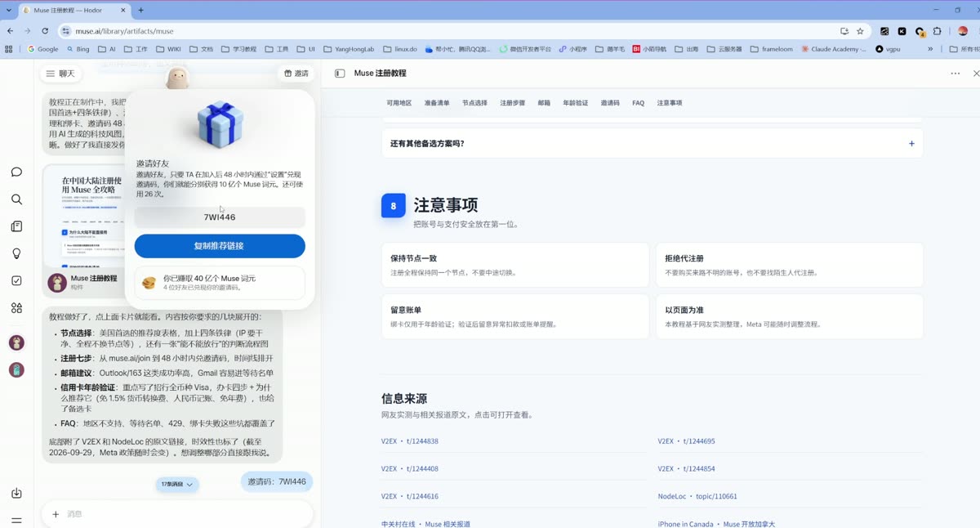Click the 复制推荐链接 button
Screen dimensions: 980x528
(x=220, y=246)
